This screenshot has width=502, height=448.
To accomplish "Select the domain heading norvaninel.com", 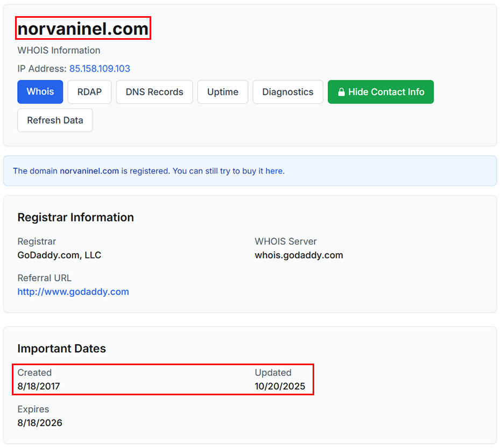I will tap(83, 28).
